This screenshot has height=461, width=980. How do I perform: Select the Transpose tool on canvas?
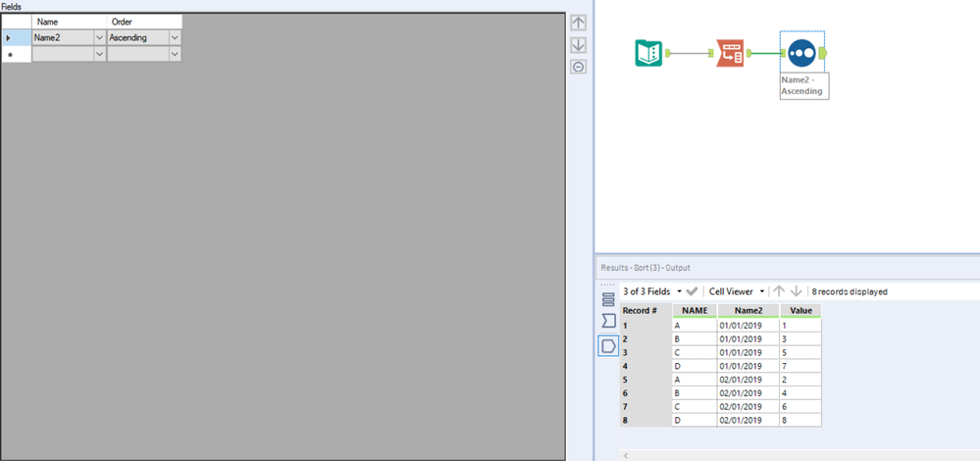(x=730, y=53)
